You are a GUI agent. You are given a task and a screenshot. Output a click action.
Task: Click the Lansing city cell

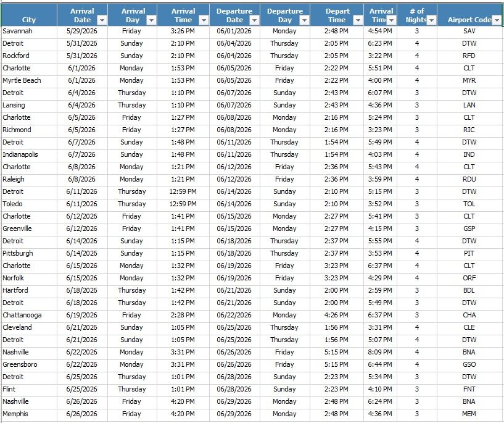(x=29, y=105)
